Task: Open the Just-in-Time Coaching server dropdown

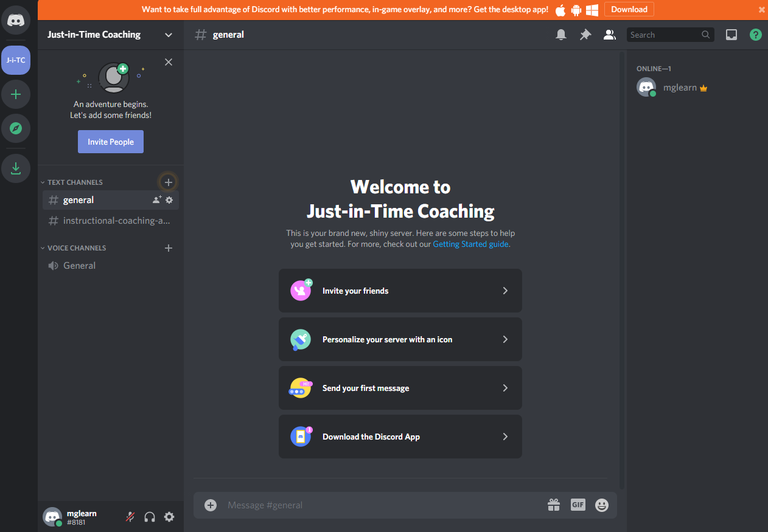Action: click(x=111, y=35)
